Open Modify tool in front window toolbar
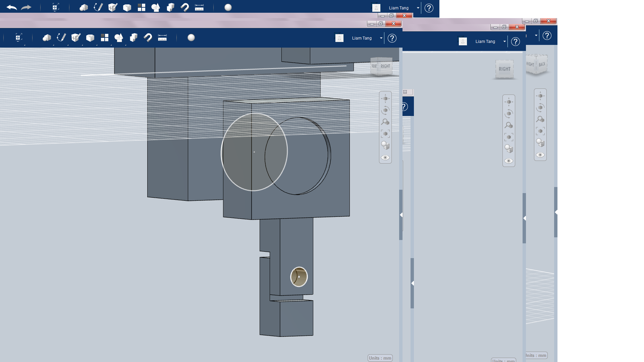This screenshot has width=644, height=362. coord(90,38)
